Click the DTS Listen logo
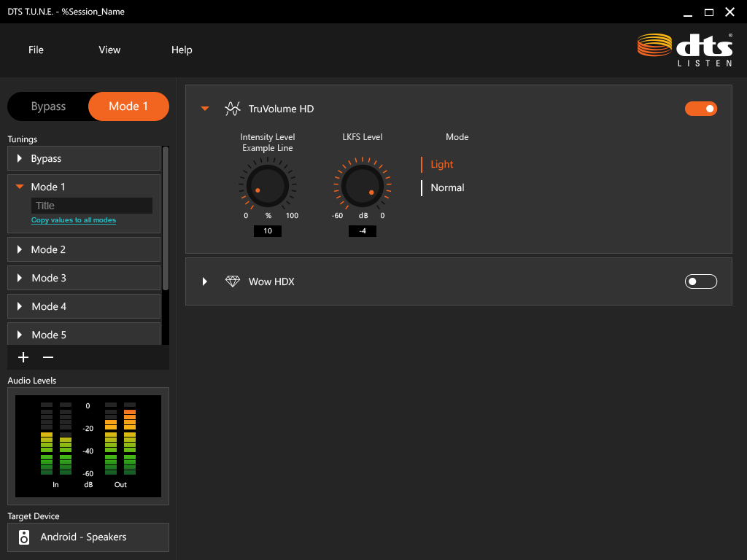The image size is (747, 560). pyautogui.click(x=685, y=50)
